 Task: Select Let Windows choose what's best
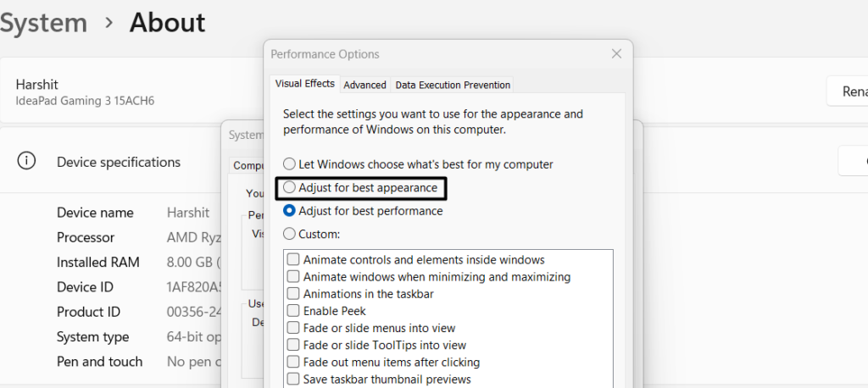coord(290,164)
